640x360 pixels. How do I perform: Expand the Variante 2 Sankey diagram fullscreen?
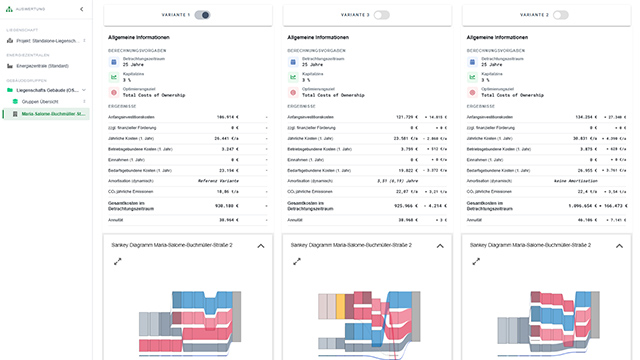coord(476,262)
